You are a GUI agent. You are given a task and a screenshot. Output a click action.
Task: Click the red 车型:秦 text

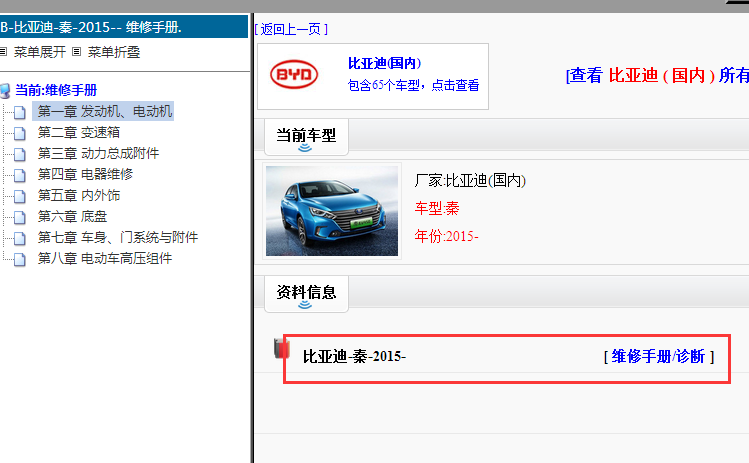tap(437, 208)
